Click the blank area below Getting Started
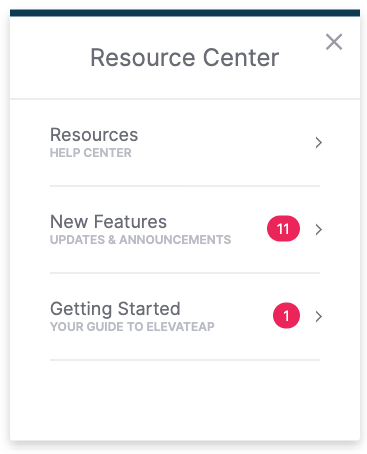This screenshot has width=367, height=454. click(x=185, y=400)
